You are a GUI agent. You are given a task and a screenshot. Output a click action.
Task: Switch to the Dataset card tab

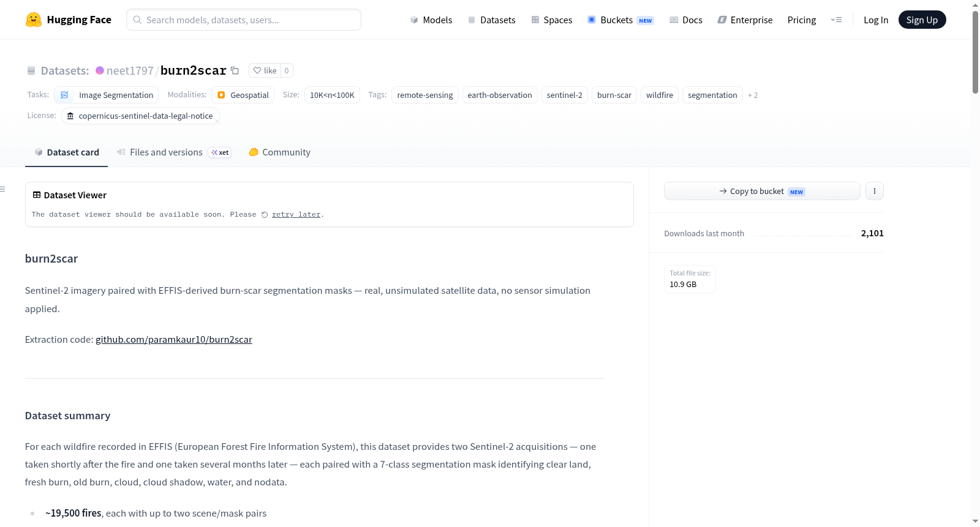(67, 152)
